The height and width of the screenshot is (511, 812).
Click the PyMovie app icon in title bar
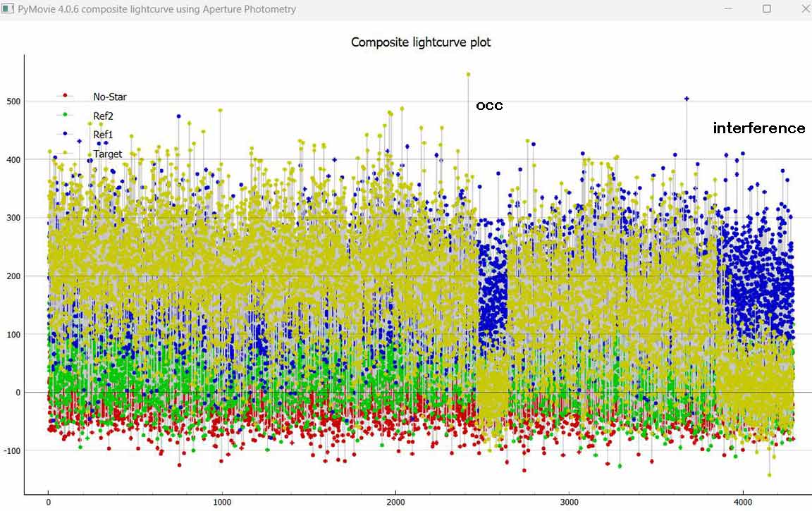click(8, 9)
